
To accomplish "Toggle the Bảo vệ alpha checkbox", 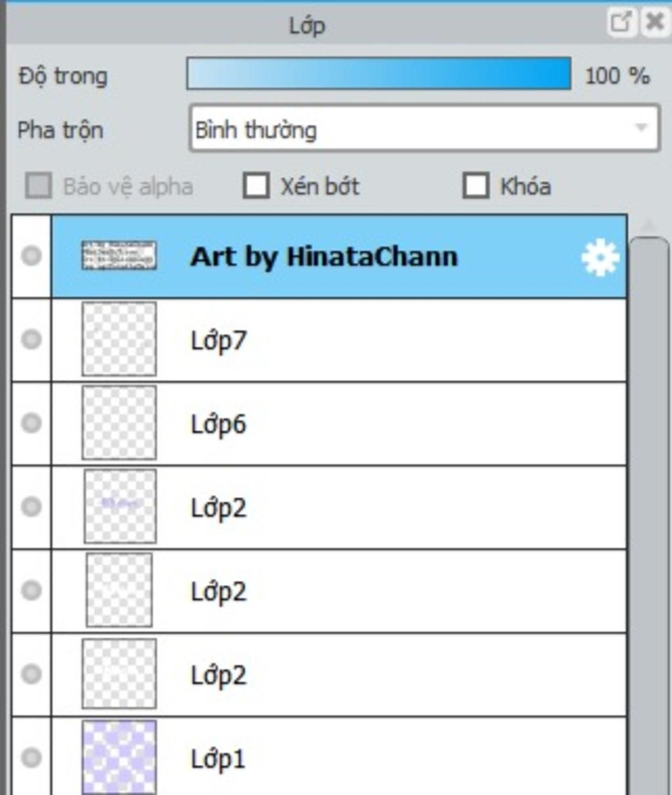I will 39,186.
